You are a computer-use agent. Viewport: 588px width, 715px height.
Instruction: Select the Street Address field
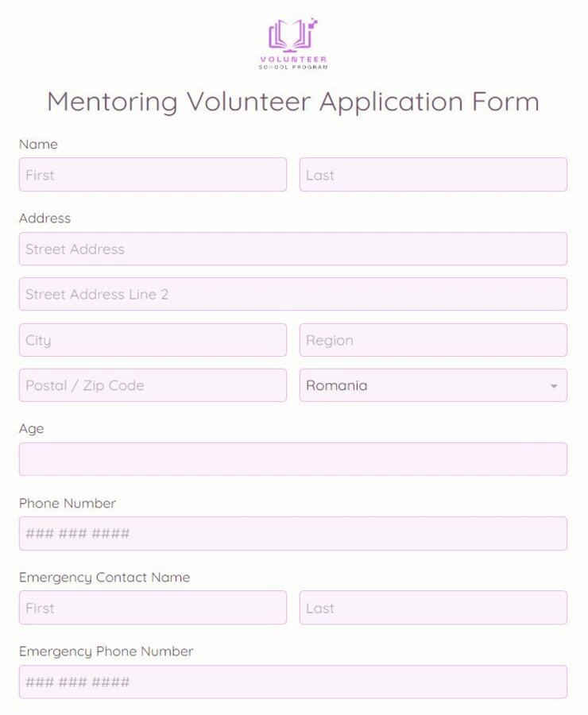[x=292, y=249]
